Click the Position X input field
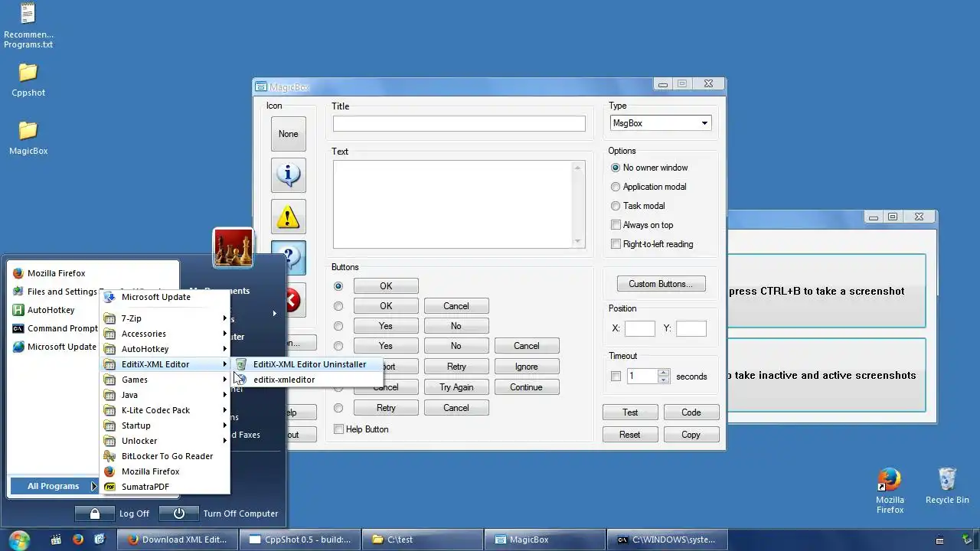The width and height of the screenshot is (980, 551). pyautogui.click(x=640, y=328)
